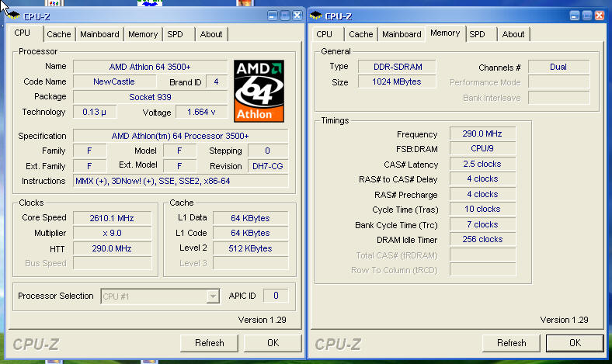Viewport: 612px width, 364px height.
Task: Expand the Processor Selection CPU #1 dropdown
Action: coord(213,296)
